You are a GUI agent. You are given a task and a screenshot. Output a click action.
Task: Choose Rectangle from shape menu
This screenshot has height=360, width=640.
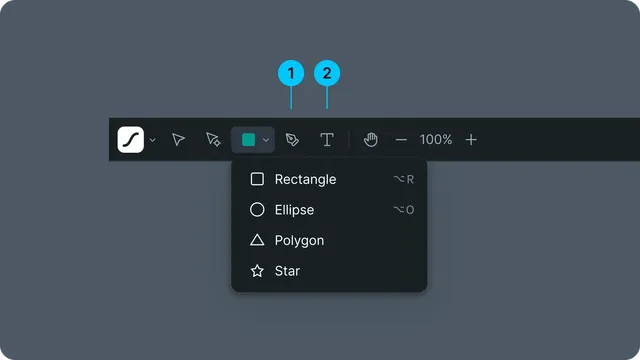[x=329, y=179]
